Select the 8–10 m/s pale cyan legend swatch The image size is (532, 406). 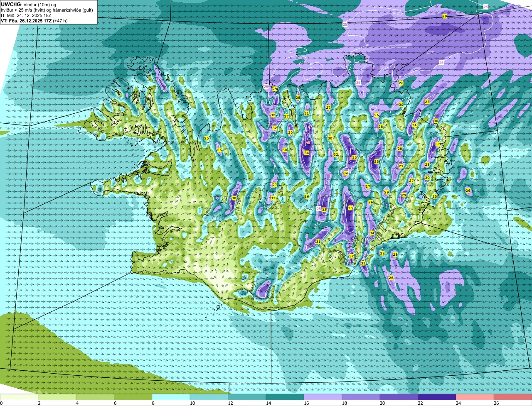tap(171, 397)
